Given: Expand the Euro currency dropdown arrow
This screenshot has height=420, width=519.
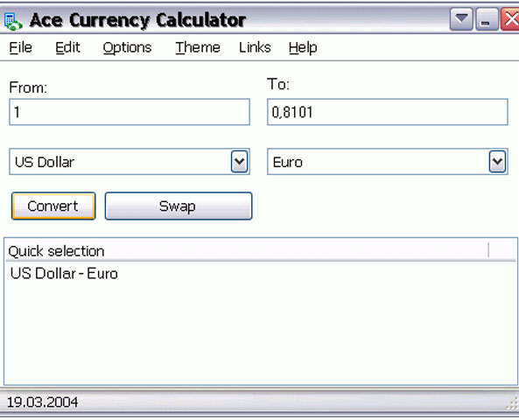Looking at the screenshot, I should 497,162.
